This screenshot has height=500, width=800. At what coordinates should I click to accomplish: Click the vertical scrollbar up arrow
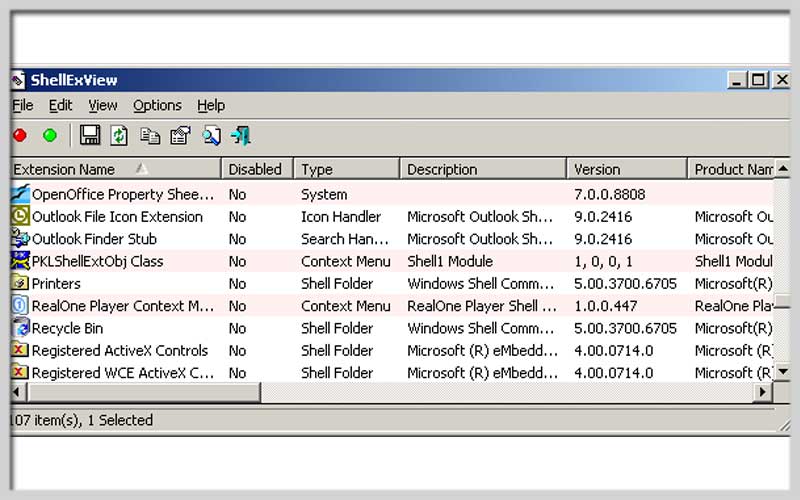783,168
